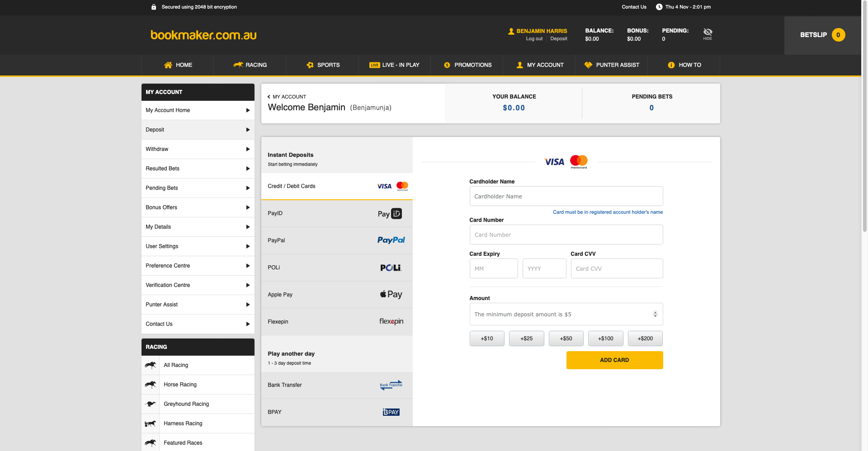The image size is (868, 451).
Task: Add +$200 to deposit amount
Action: pos(645,338)
